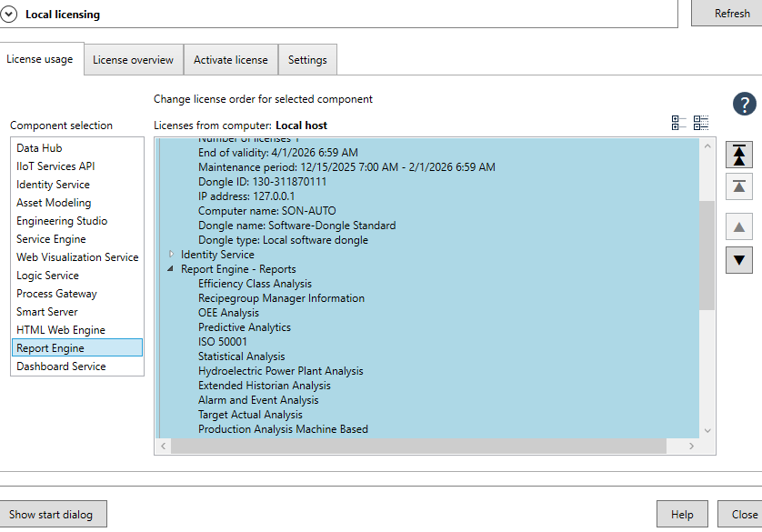The height and width of the screenshot is (532, 762).
Task: Click the help question mark icon
Action: [744, 104]
